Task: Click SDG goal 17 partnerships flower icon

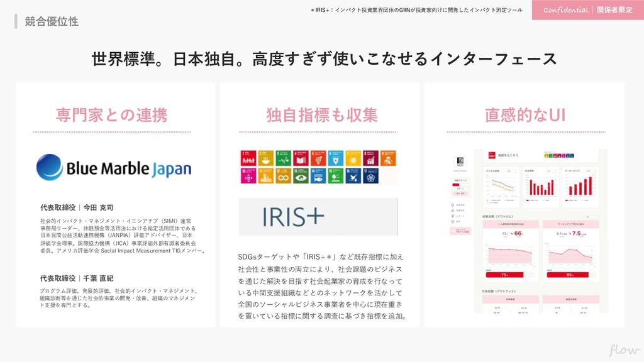Action: (x=370, y=176)
